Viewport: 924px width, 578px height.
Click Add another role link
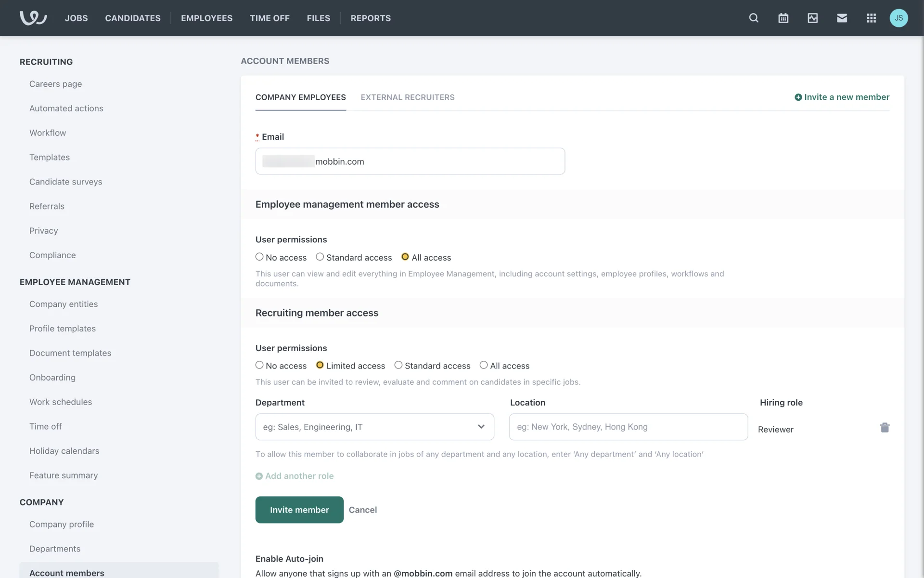click(295, 476)
